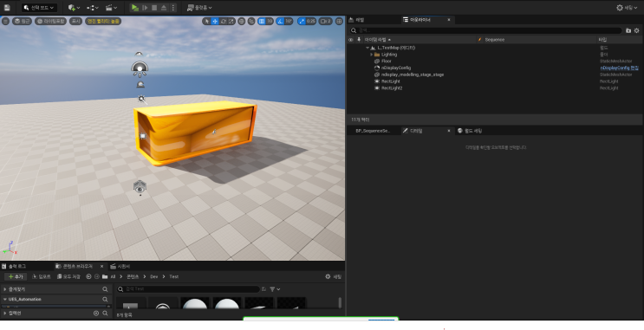Toggle scale snapping in the viewport
This screenshot has width=644, height=330.
click(301, 21)
